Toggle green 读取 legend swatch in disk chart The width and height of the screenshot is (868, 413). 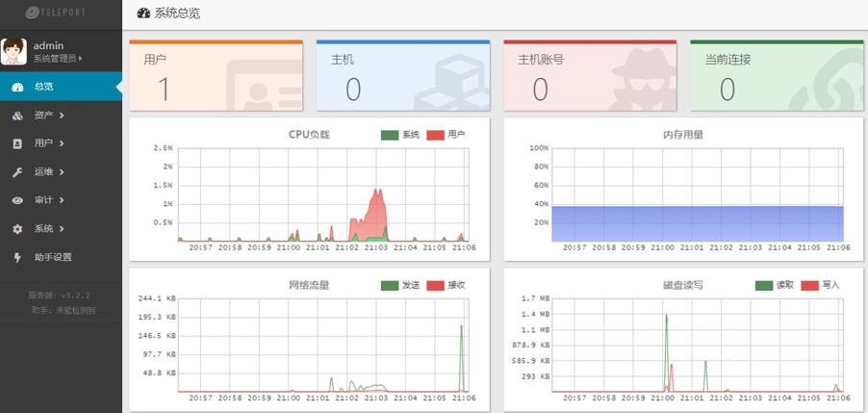(x=764, y=285)
